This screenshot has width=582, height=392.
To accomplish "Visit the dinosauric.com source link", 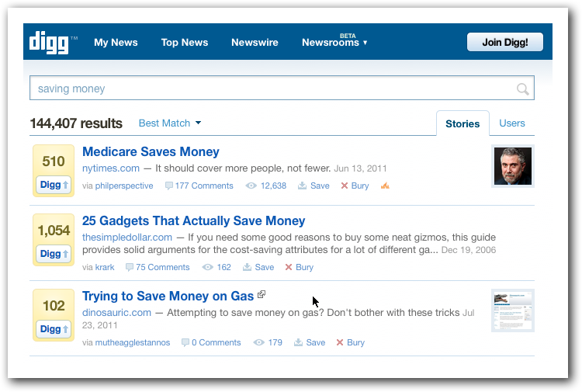I will pos(116,313).
